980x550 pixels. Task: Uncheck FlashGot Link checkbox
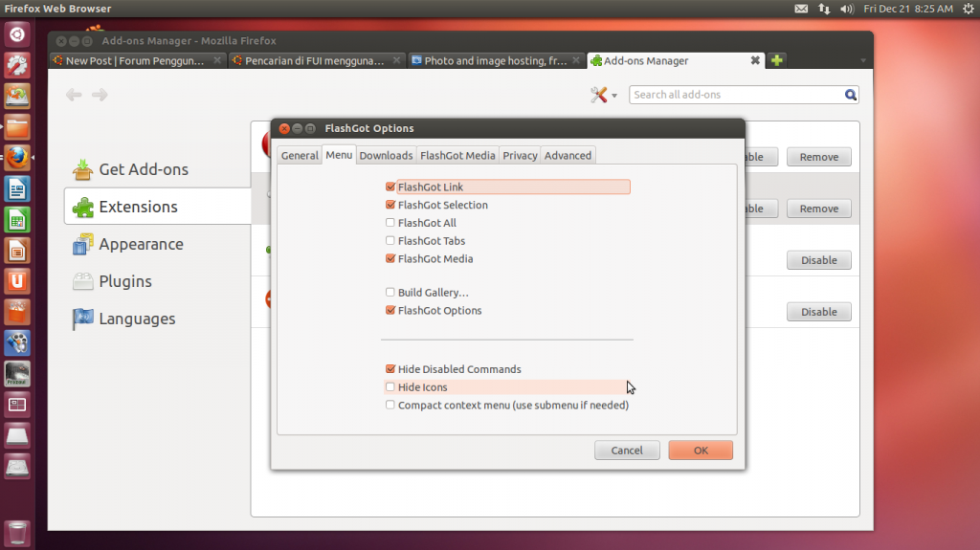[x=390, y=187]
